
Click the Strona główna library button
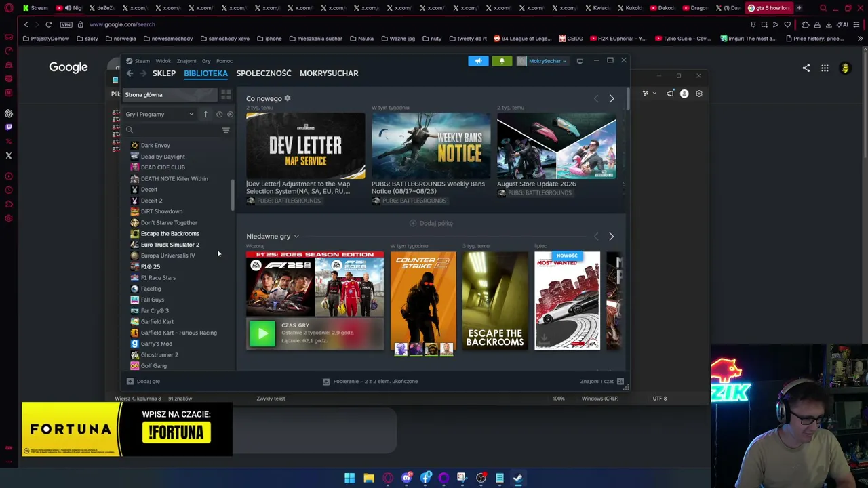click(170, 94)
